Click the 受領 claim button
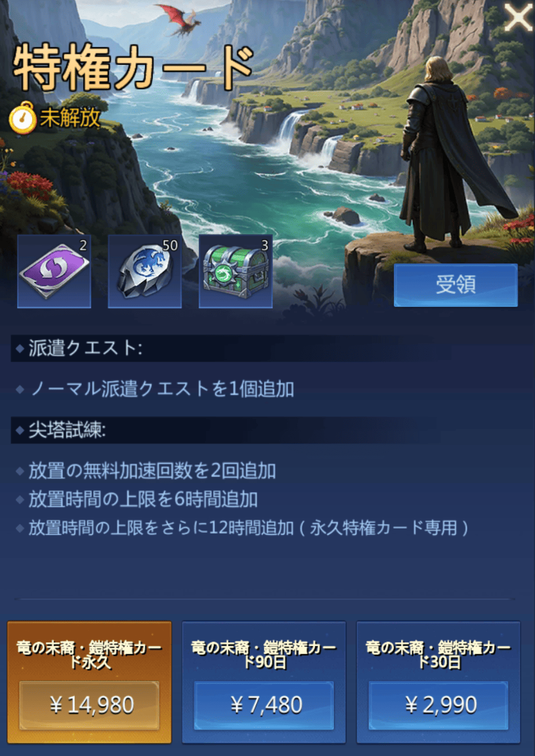 pyautogui.click(x=456, y=285)
